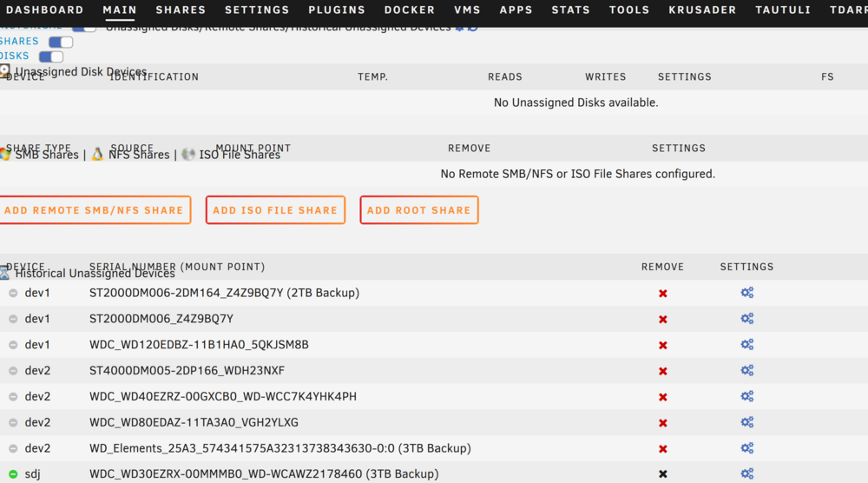The height and width of the screenshot is (483, 868).
Task: Remove historical device ST2000DM006-2DM164_Z4Z9BQ7Y (2TB Backup)
Action: coord(662,294)
